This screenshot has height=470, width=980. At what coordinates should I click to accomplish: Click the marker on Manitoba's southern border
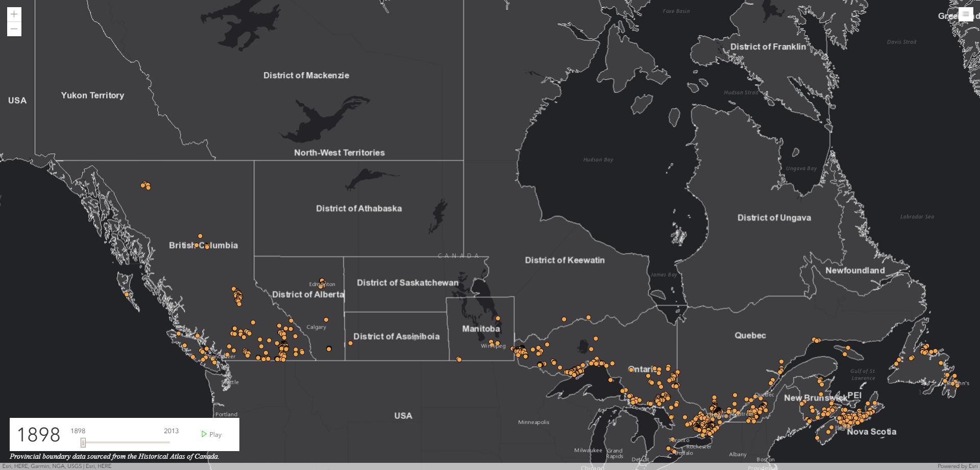[x=459, y=360]
